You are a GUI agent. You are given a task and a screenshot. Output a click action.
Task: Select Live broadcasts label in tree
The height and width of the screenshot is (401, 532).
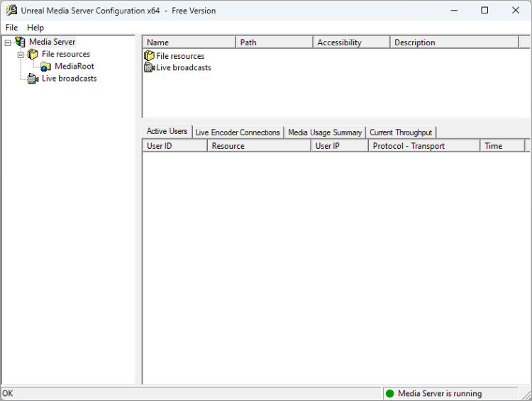coord(70,79)
